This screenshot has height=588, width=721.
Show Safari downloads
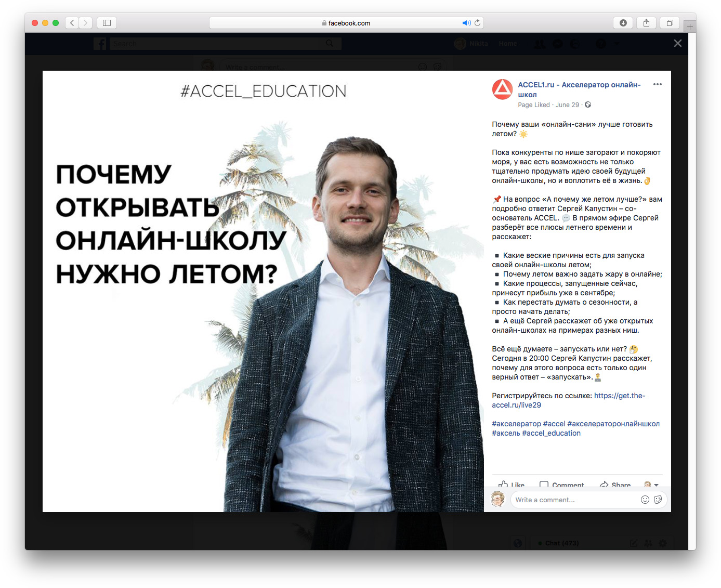623,23
